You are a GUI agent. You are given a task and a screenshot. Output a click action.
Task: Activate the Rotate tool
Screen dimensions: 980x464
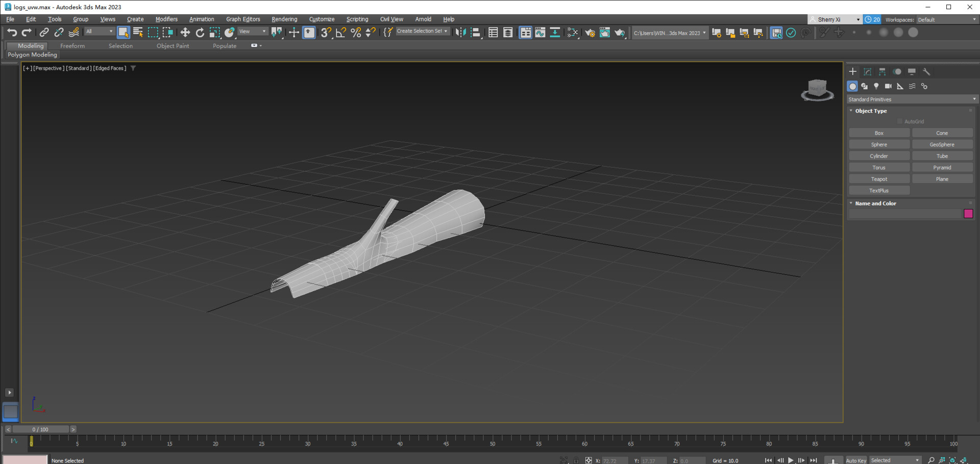pyautogui.click(x=200, y=33)
